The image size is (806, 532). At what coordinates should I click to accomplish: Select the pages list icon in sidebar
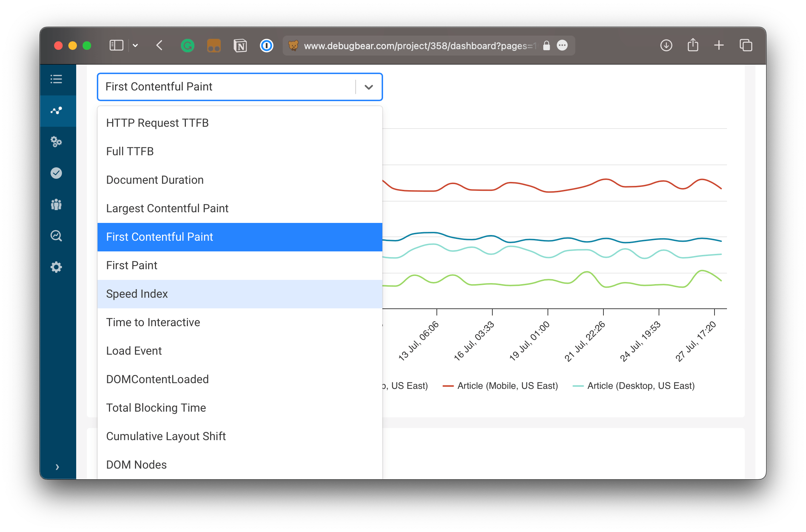[x=57, y=79]
